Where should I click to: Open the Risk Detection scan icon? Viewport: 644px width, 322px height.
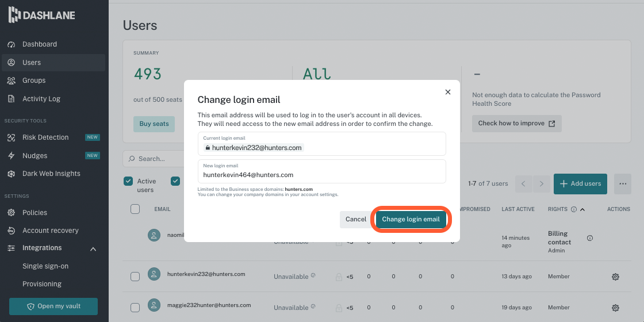[x=11, y=137]
